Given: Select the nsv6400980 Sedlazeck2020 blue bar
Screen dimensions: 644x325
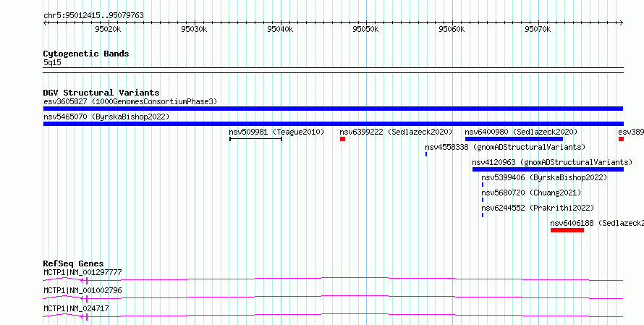Looking at the screenshot, I should [x=514, y=139].
